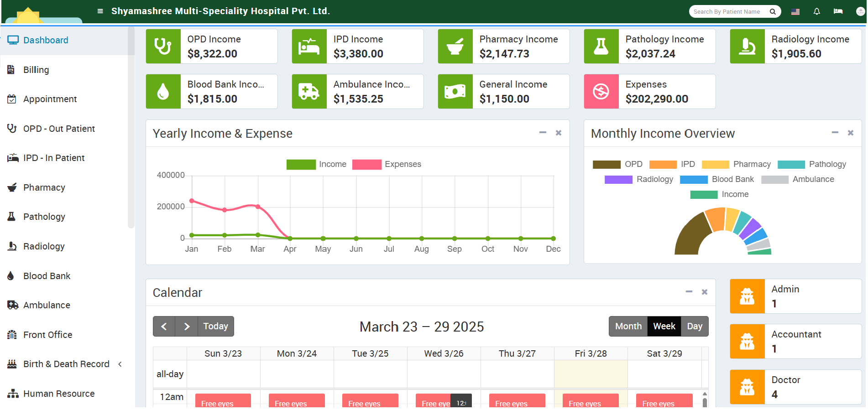Click the Ambulance Income icon tile
Viewport: 868px width, 410px height.
coord(309,92)
